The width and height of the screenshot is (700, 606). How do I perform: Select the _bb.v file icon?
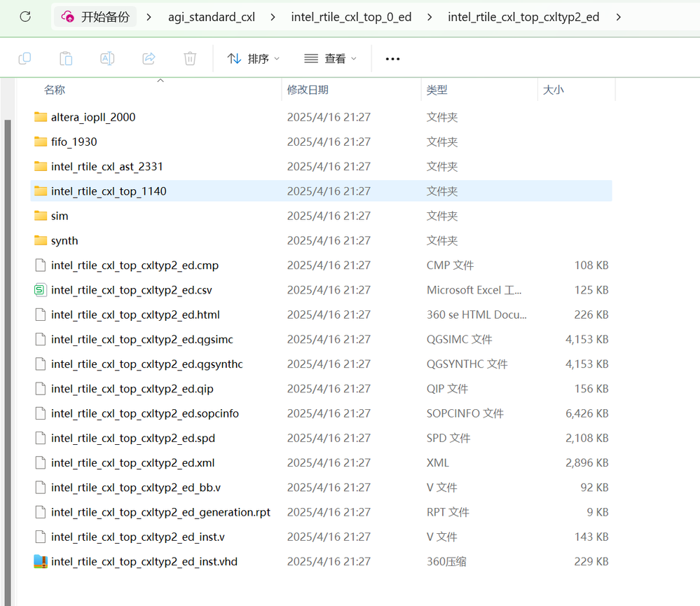[x=41, y=488]
